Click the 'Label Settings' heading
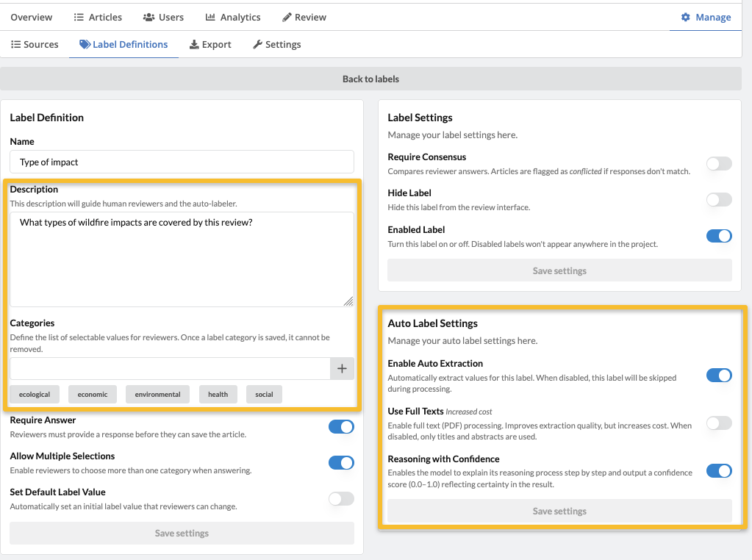Viewport: 752px width, 560px height. coord(420,118)
